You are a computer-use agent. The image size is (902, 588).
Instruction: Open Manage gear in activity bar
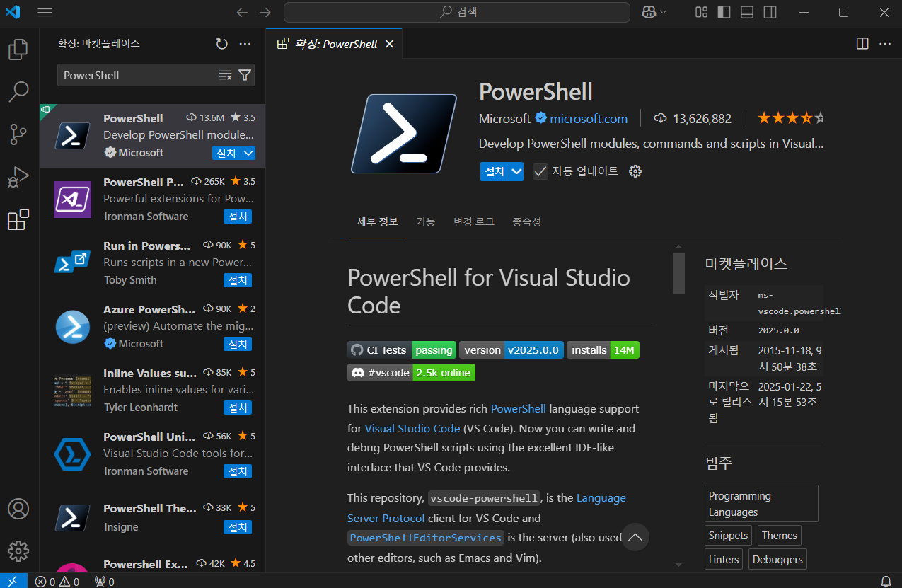click(x=18, y=550)
